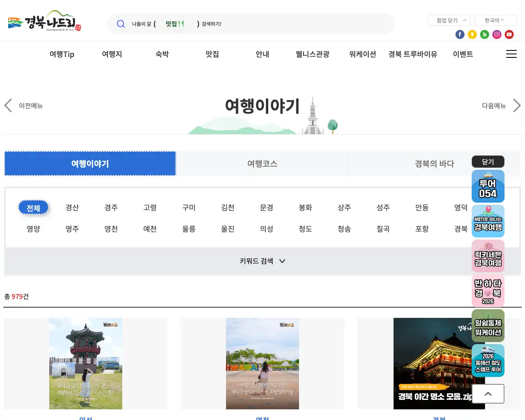The height and width of the screenshot is (420, 525).
Task: Click the scroll-to-top arrow button
Action: click(488, 394)
